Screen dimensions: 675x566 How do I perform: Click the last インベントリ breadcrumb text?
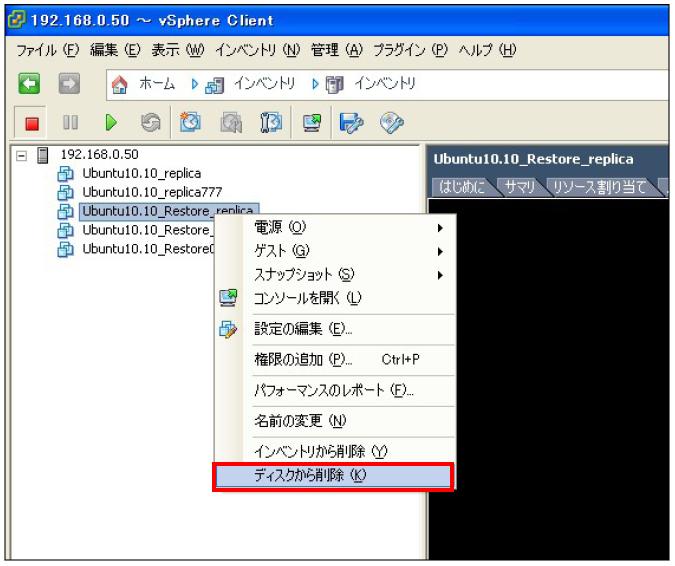click(x=385, y=84)
